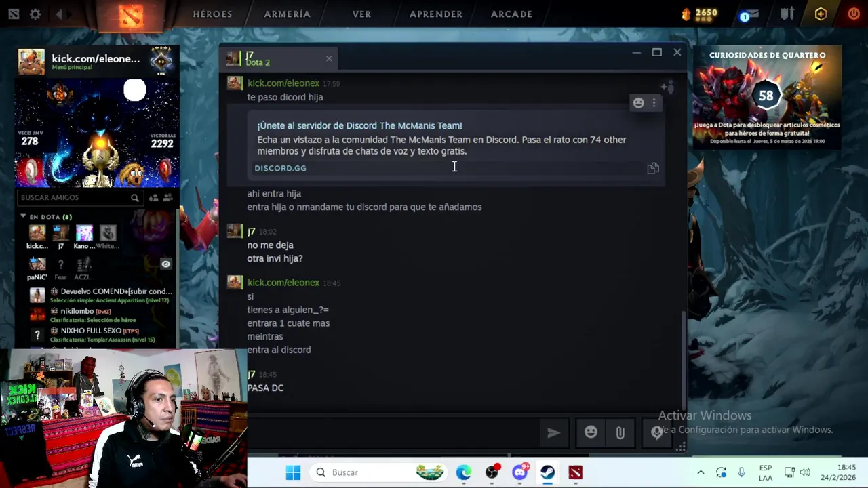Start voice chat with the microphone icon
This screenshot has width=868, height=488.
[x=656, y=432]
